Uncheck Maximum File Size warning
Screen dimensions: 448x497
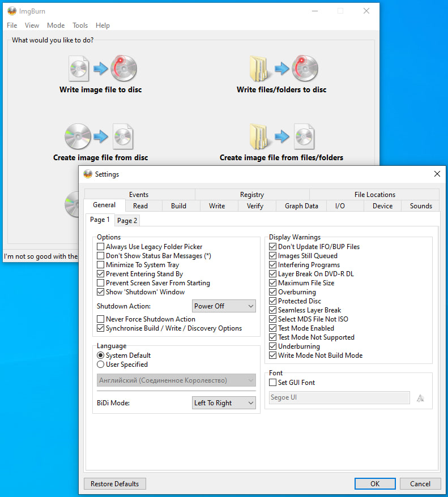[x=272, y=282]
